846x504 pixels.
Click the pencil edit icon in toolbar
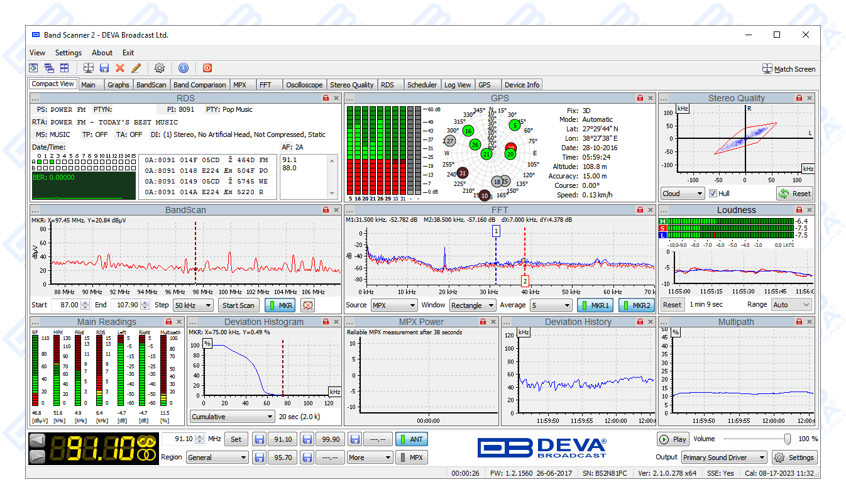pyautogui.click(x=136, y=68)
